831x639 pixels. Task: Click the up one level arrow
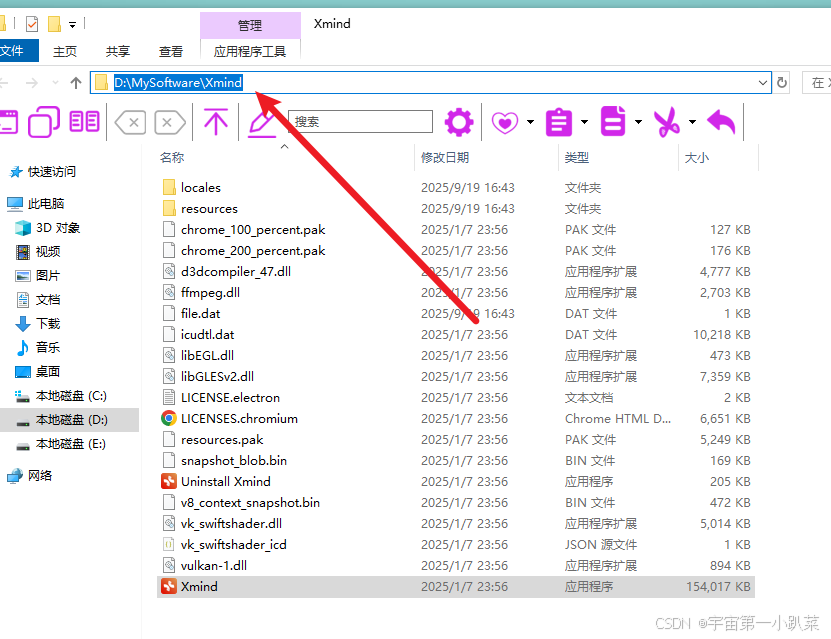tap(76, 83)
